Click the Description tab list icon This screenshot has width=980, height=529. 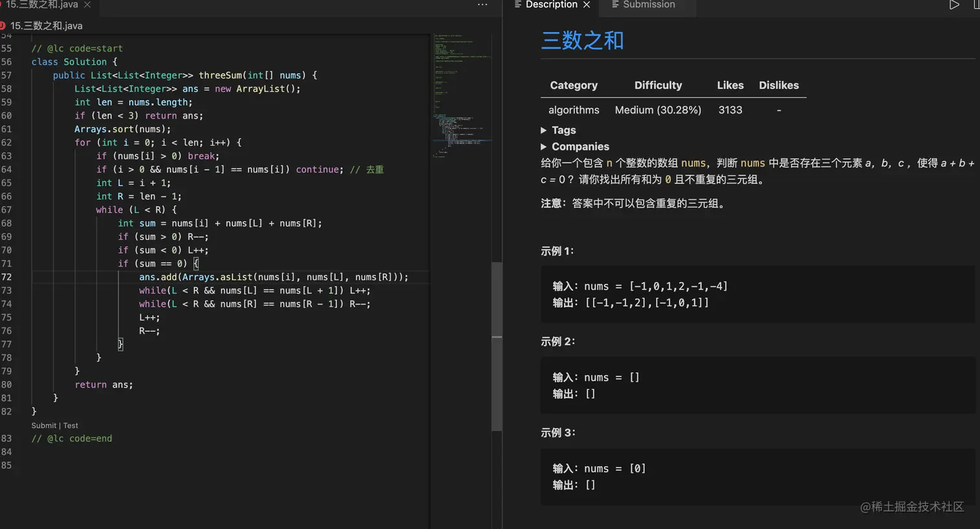pos(518,4)
